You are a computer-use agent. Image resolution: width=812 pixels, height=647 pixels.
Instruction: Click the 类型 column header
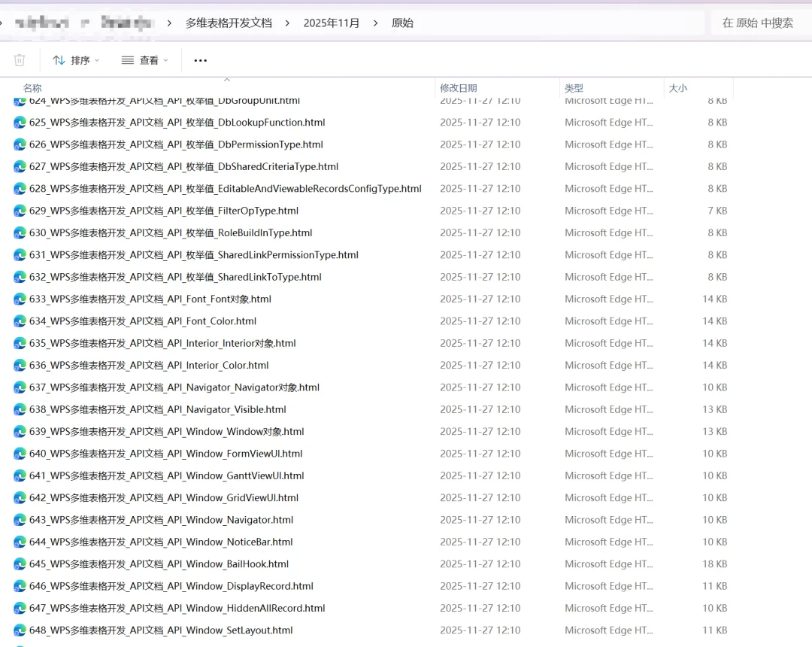tap(574, 88)
